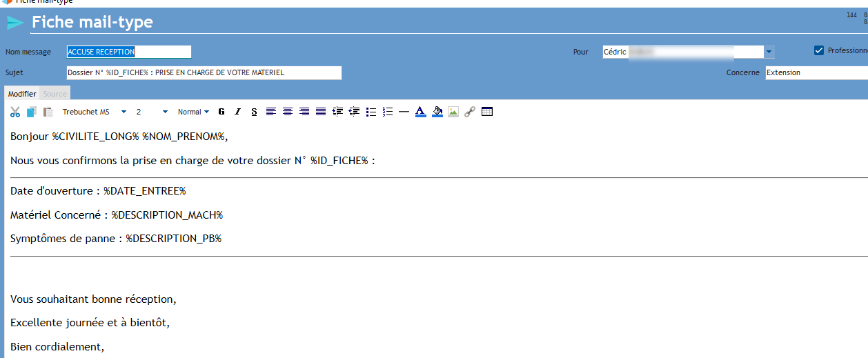Open the background fill color picker
The height and width of the screenshot is (358, 868).
(x=437, y=112)
